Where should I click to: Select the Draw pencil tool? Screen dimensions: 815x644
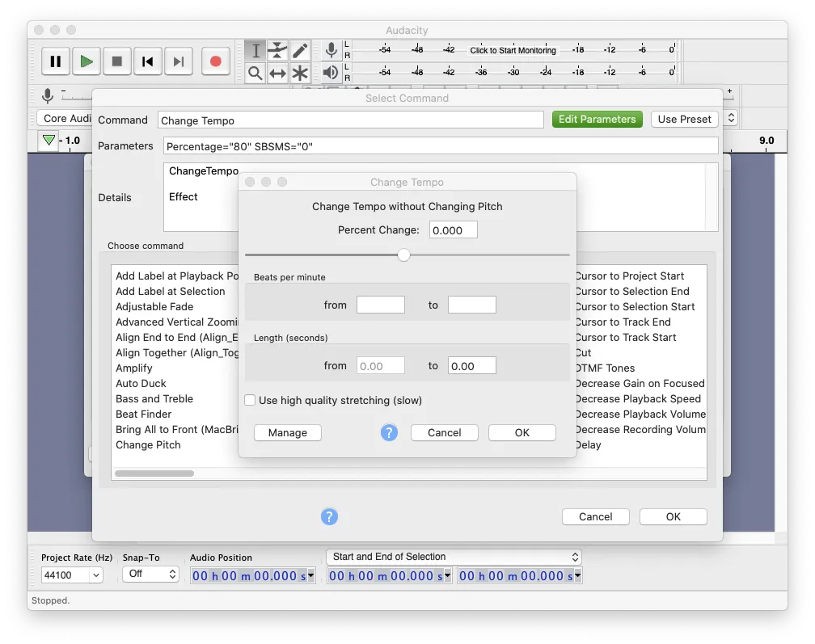(x=300, y=51)
